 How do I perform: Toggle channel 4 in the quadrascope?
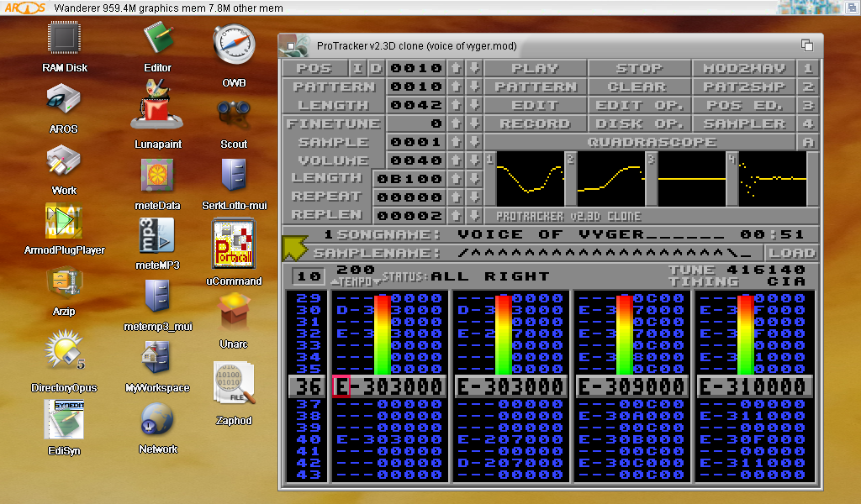772,179
